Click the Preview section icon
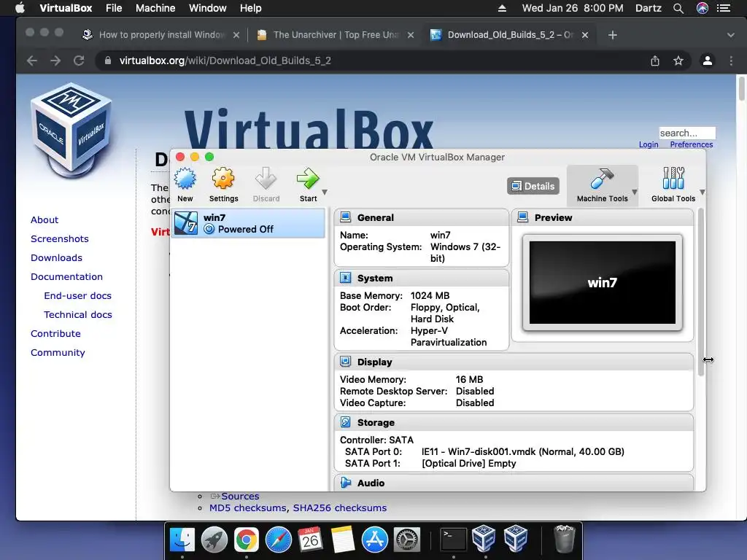This screenshot has height=560, width=747. (522, 217)
